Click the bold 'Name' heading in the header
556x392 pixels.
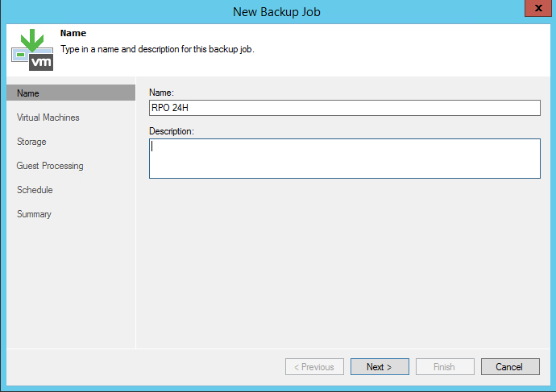(73, 34)
